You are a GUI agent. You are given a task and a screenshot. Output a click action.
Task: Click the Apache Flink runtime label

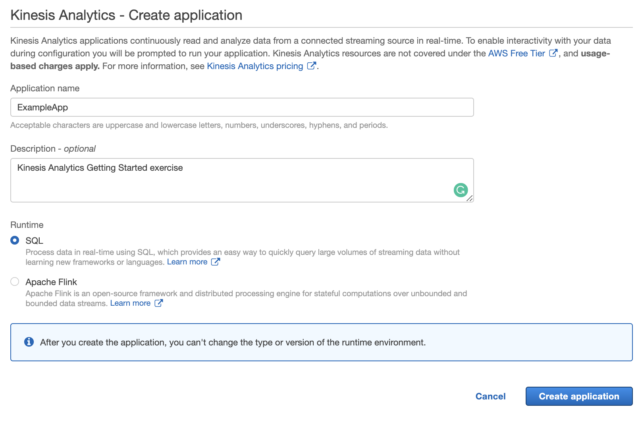pyautogui.click(x=51, y=282)
